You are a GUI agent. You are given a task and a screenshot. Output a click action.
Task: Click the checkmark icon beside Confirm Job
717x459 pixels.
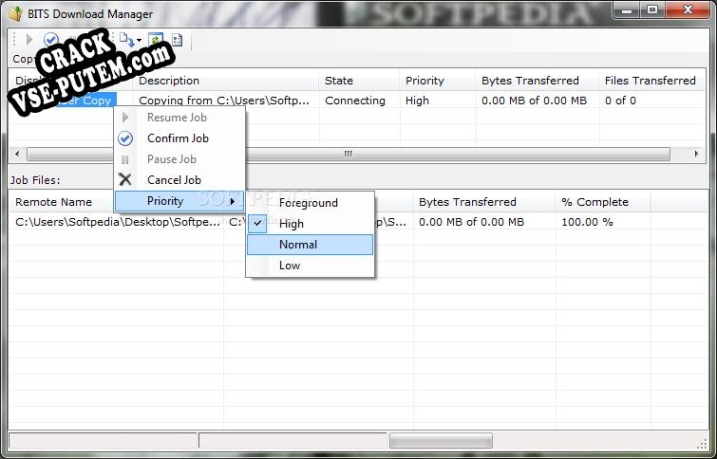(x=125, y=139)
